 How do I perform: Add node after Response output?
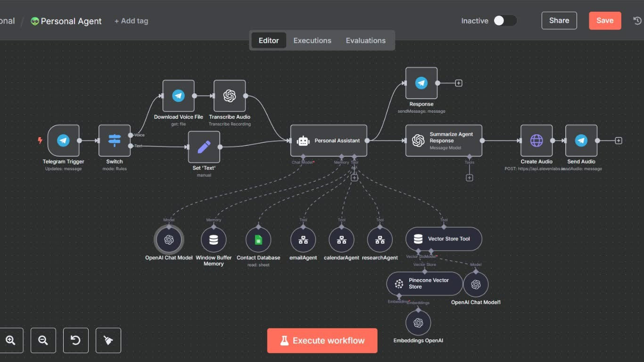pos(459,83)
